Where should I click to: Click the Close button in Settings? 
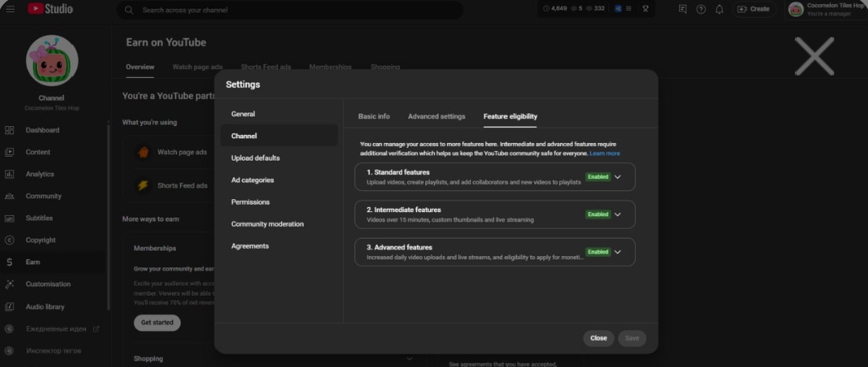point(599,338)
